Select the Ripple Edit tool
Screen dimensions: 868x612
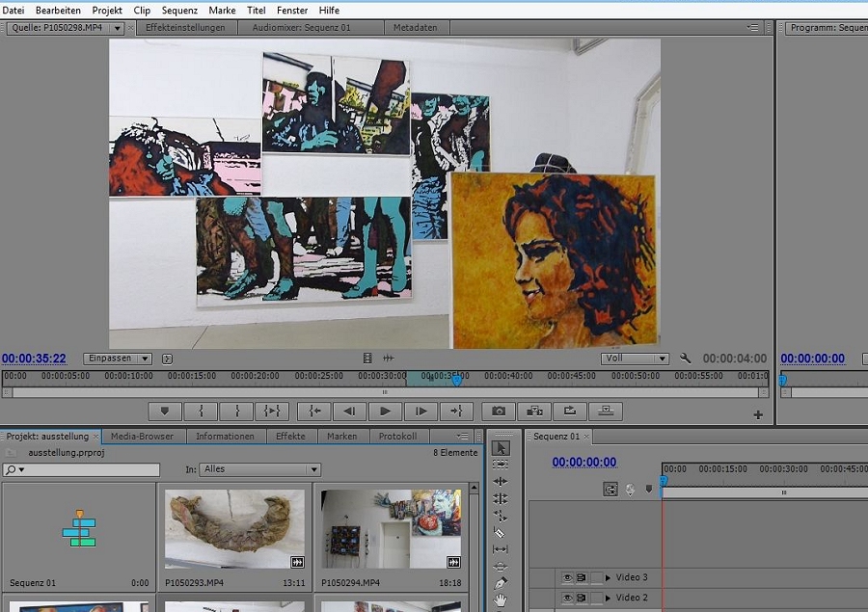coord(501,482)
